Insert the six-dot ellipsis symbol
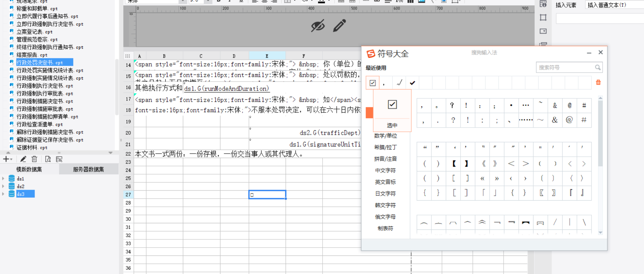Viewport: 644px width, 274px height. tap(526, 120)
